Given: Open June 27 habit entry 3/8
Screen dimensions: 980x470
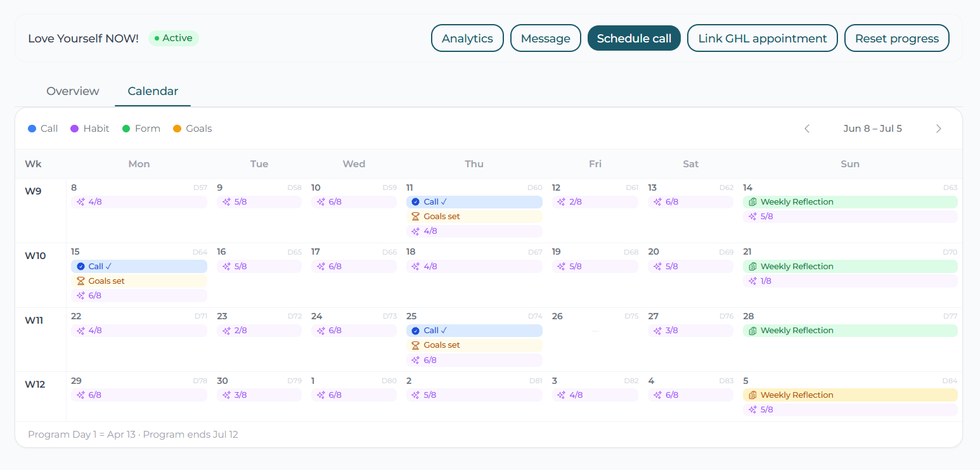Looking at the screenshot, I should point(690,331).
